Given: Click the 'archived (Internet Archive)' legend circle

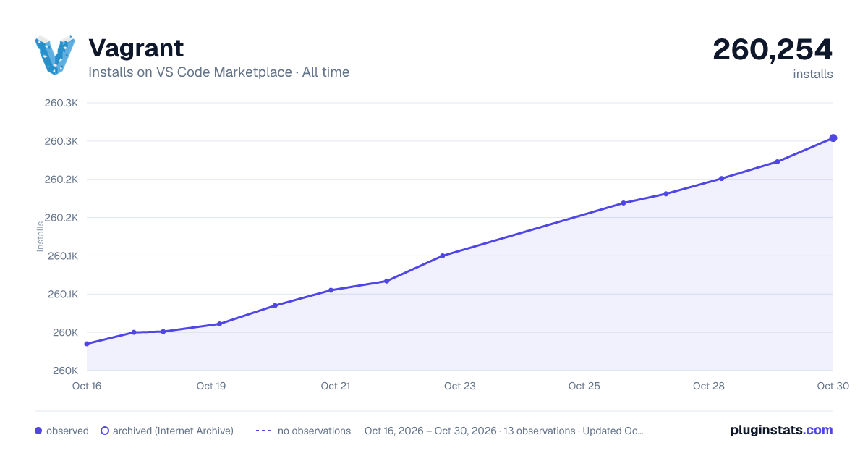Looking at the screenshot, I should (104, 431).
